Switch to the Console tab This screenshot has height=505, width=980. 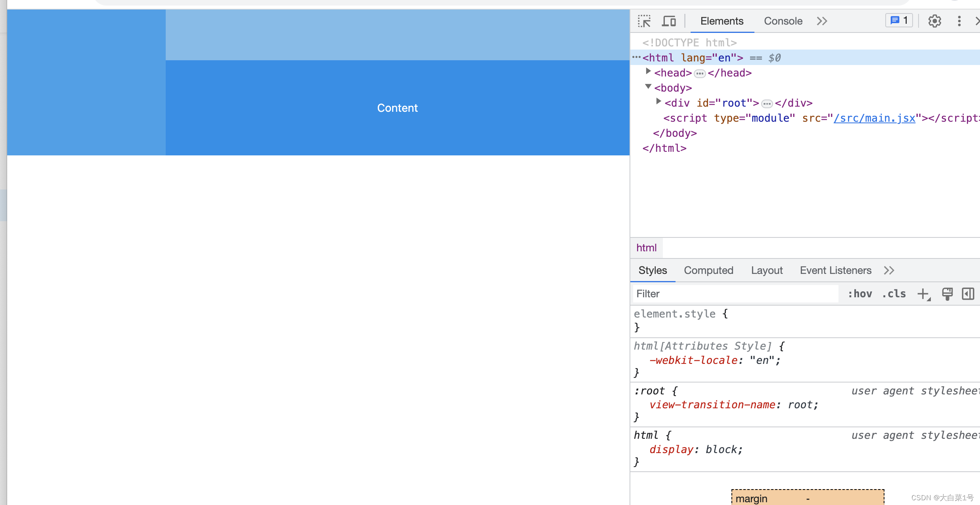point(782,20)
